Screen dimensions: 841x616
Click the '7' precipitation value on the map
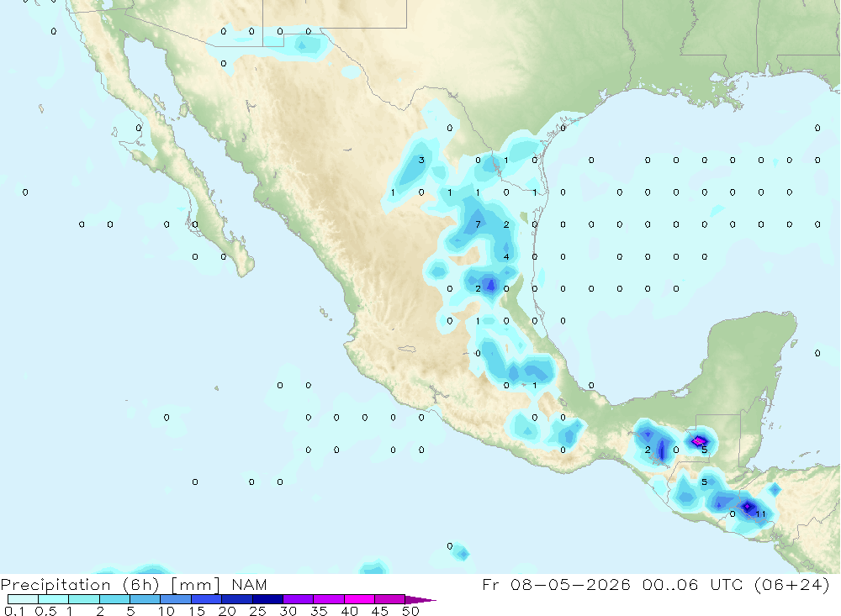coord(478,224)
